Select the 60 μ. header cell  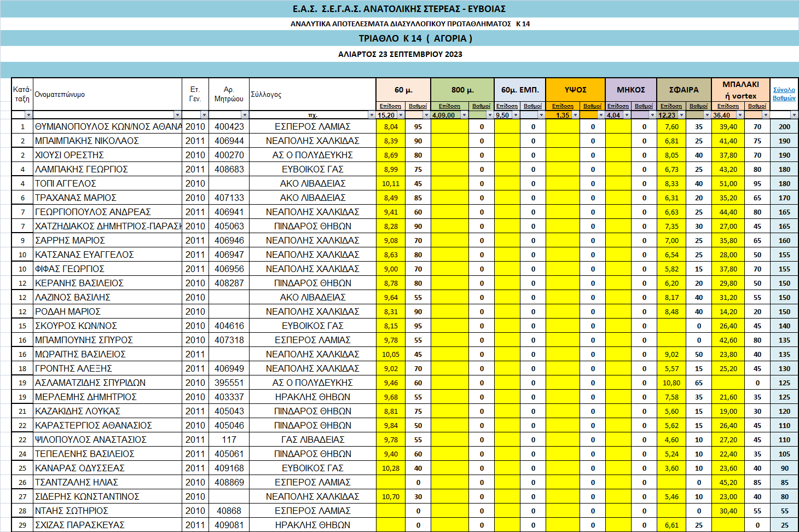tap(403, 90)
